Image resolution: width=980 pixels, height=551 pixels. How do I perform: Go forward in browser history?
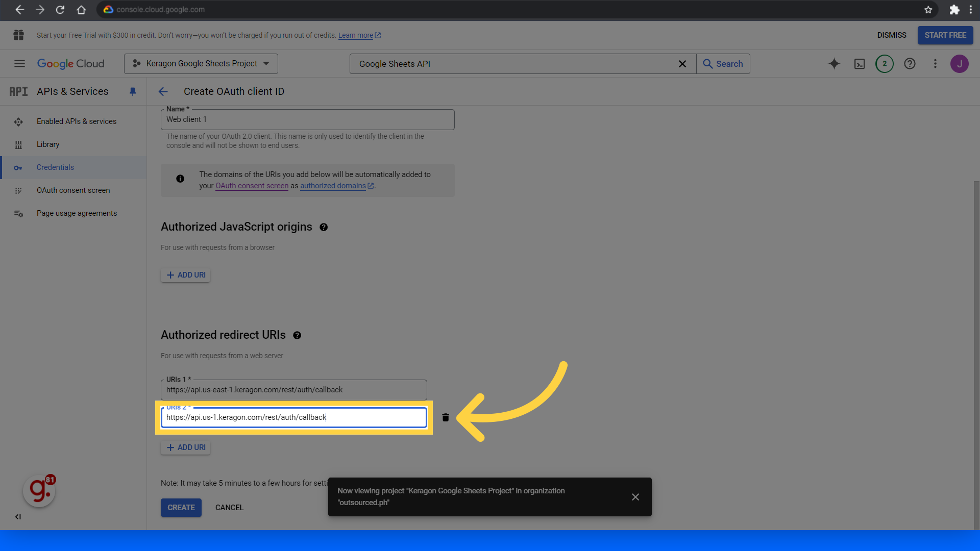pos(40,10)
